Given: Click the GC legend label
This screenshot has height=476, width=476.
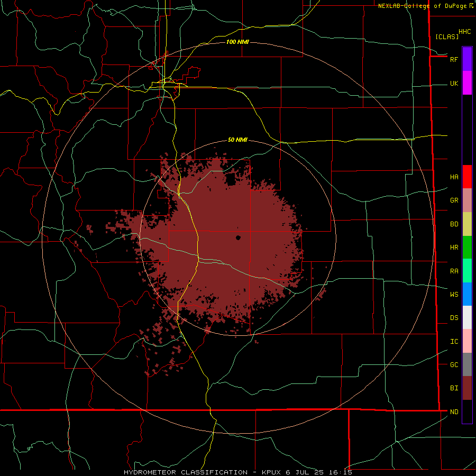Looking at the screenshot, I should 454,365.
